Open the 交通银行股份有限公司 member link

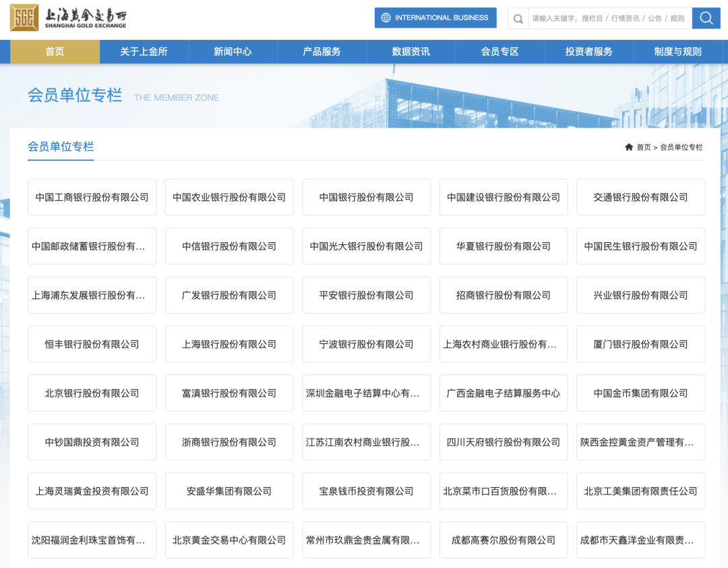tap(640, 196)
